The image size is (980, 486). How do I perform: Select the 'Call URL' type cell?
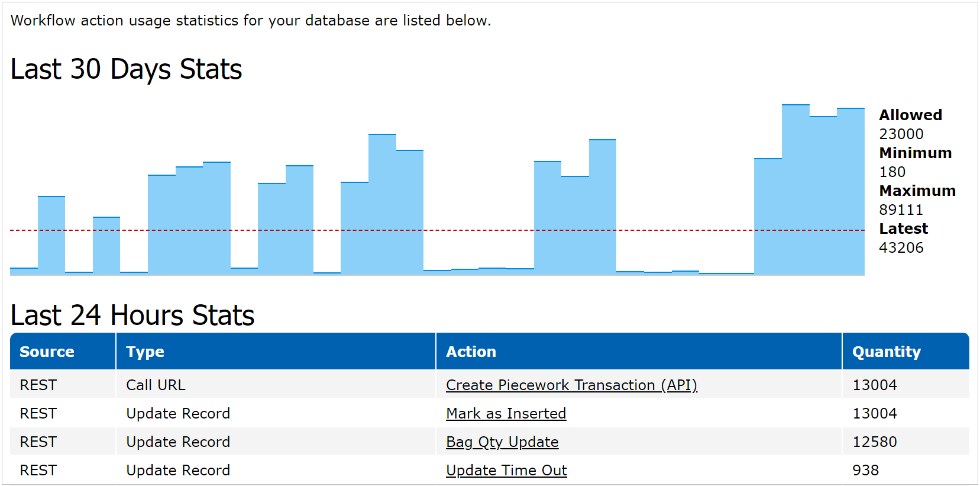(156, 385)
